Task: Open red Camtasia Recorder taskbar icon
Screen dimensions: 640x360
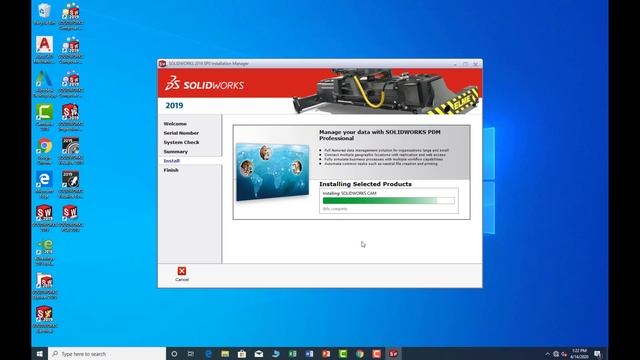Action: 376,354
